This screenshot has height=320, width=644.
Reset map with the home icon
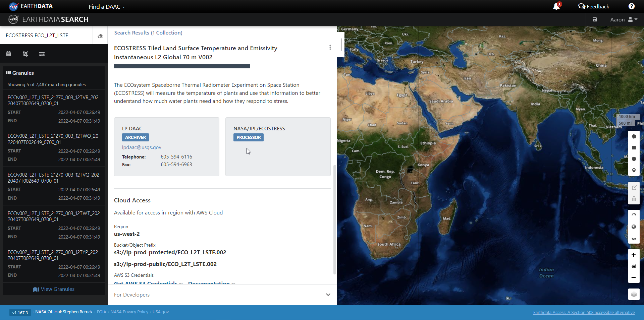(634, 266)
